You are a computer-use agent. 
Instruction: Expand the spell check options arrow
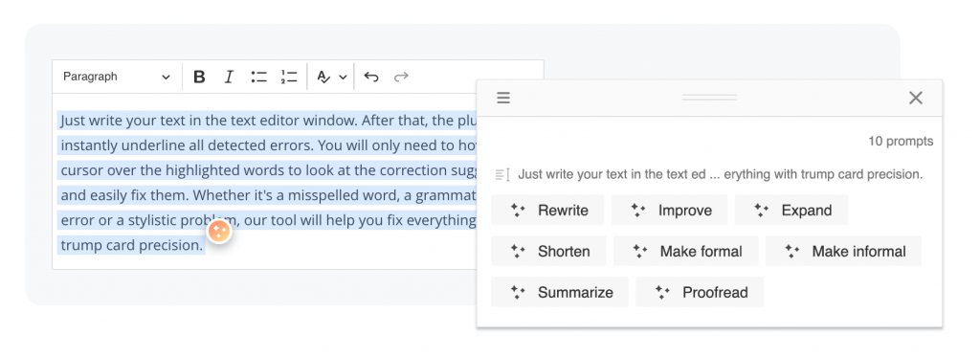(344, 78)
